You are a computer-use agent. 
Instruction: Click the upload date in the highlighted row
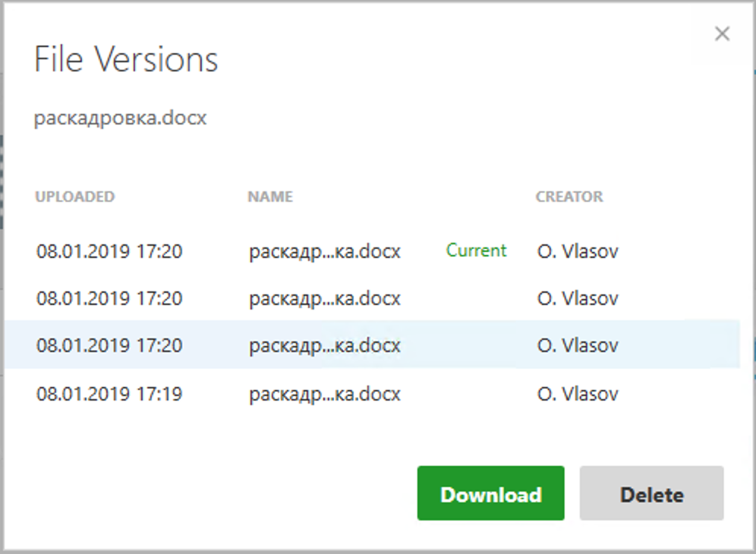109,346
